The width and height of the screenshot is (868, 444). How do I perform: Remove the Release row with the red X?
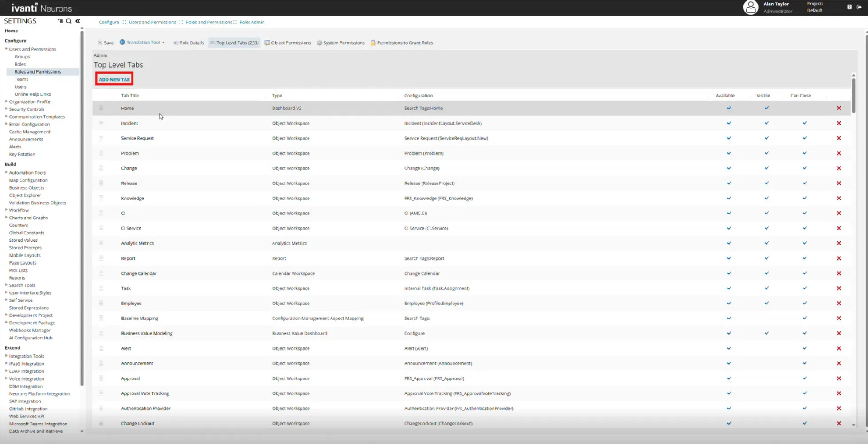[x=839, y=183]
